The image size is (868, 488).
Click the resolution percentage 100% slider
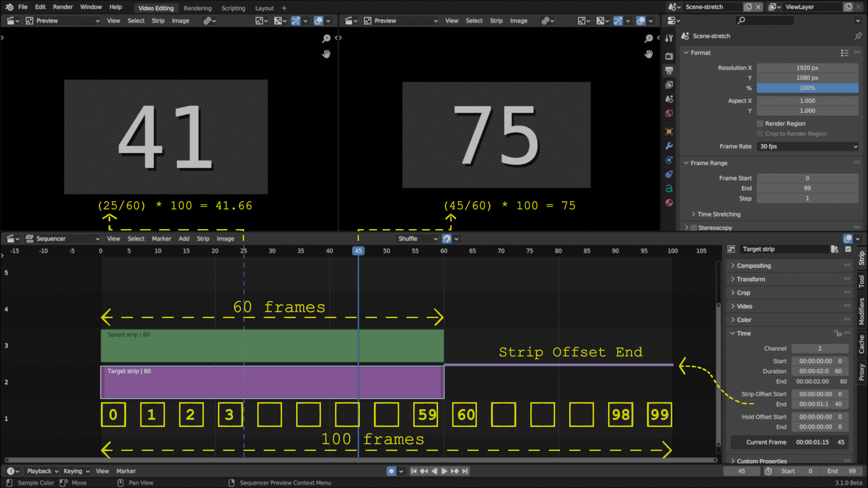[807, 88]
